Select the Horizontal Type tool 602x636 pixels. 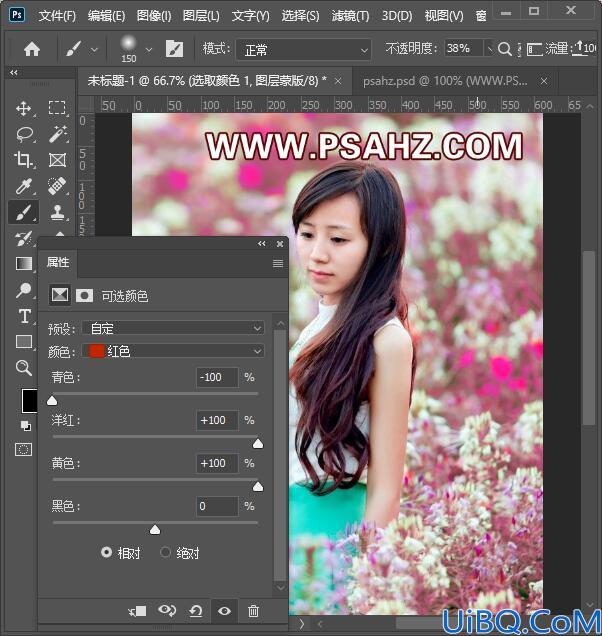(x=24, y=316)
